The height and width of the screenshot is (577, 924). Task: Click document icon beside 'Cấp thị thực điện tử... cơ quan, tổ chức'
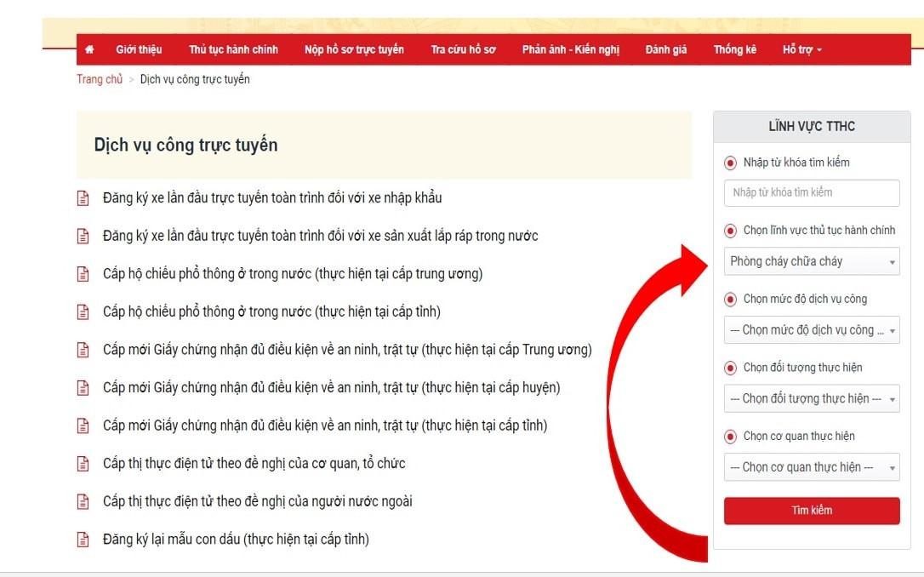click(83, 464)
